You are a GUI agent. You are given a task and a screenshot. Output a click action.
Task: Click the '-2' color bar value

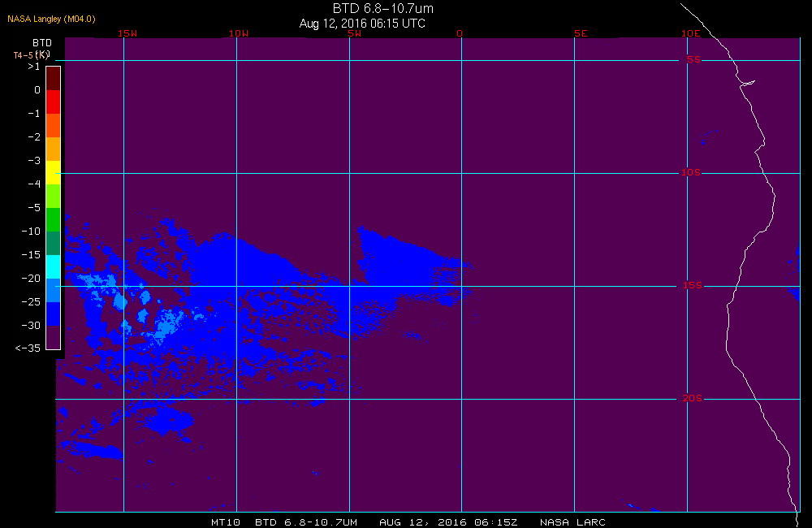coord(33,136)
